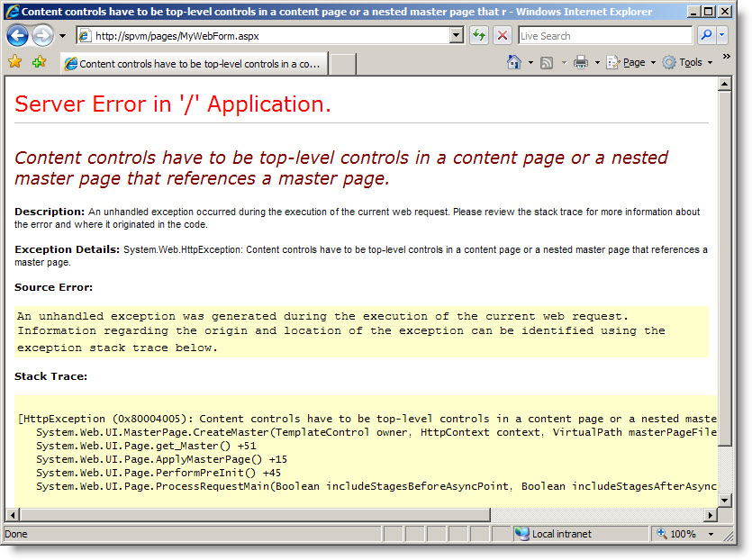Viewport: 752px width, 560px height.
Task: Click the search magnifier button
Action: pyautogui.click(x=706, y=36)
